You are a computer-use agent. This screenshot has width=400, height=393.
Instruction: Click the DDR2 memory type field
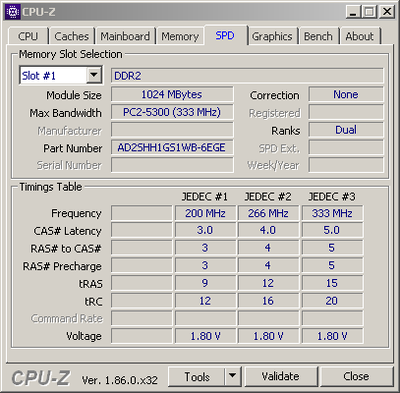click(x=247, y=76)
